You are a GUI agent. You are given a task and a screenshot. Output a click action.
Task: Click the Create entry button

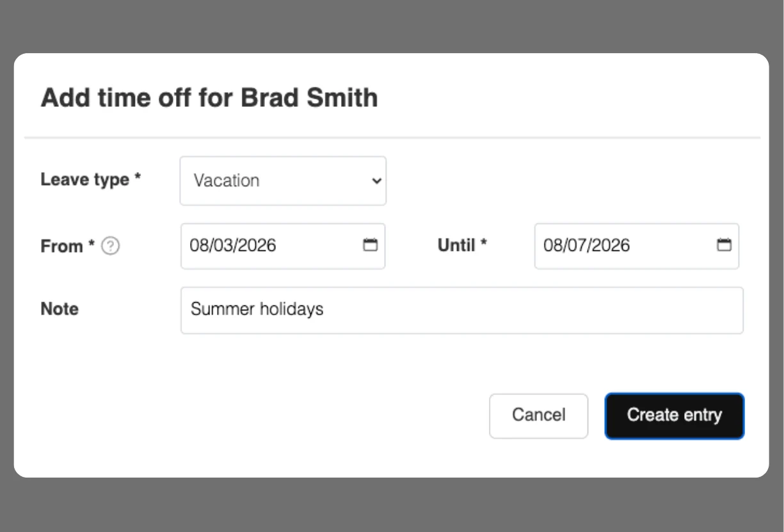click(674, 415)
